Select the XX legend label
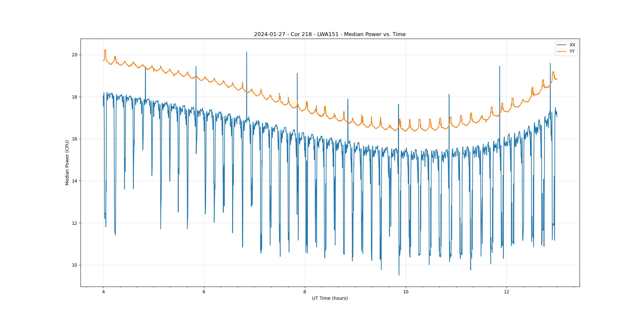Screen dimensions: 644x322 point(572,45)
